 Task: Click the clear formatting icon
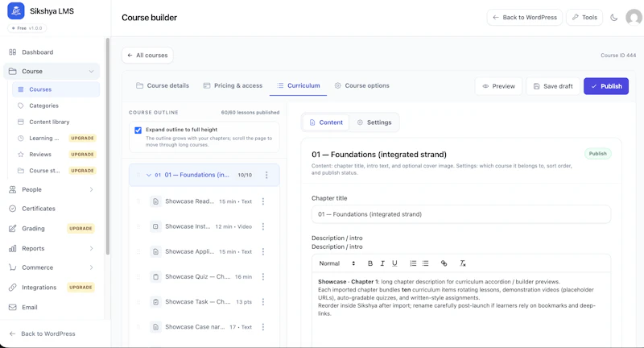462,263
